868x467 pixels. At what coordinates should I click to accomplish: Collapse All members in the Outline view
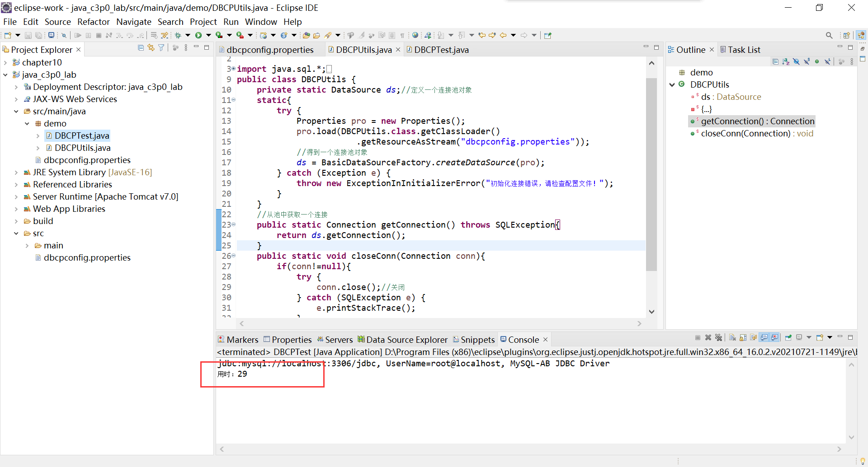click(775, 61)
